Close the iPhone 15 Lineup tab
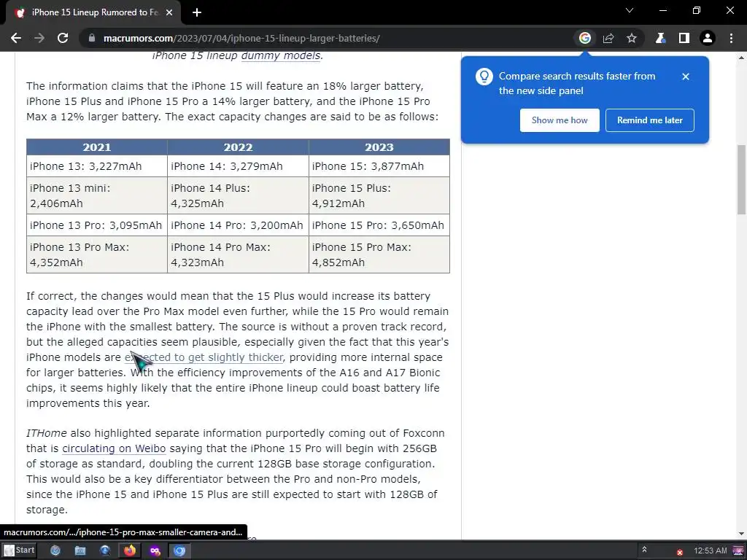The image size is (747, 560). click(x=169, y=12)
